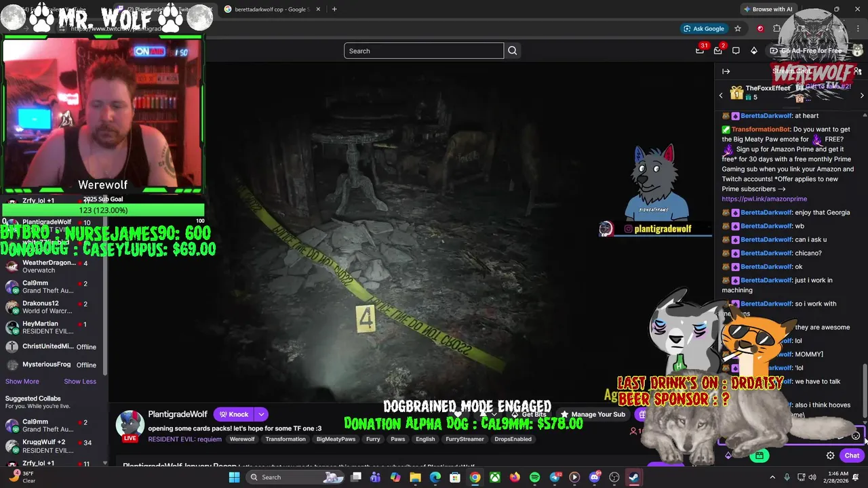Open the volume speaker tray icon
Screen dimensions: 868x488
812,477
